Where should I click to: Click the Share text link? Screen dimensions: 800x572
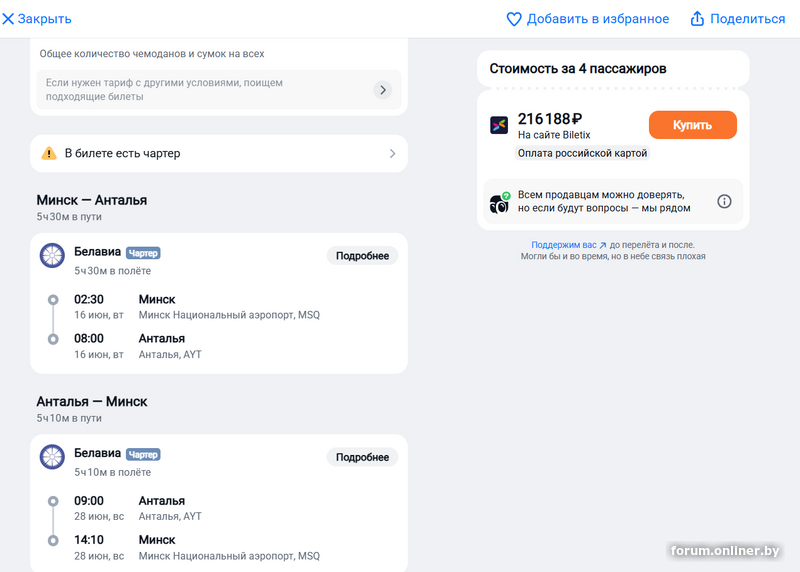click(x=747, y=19)
